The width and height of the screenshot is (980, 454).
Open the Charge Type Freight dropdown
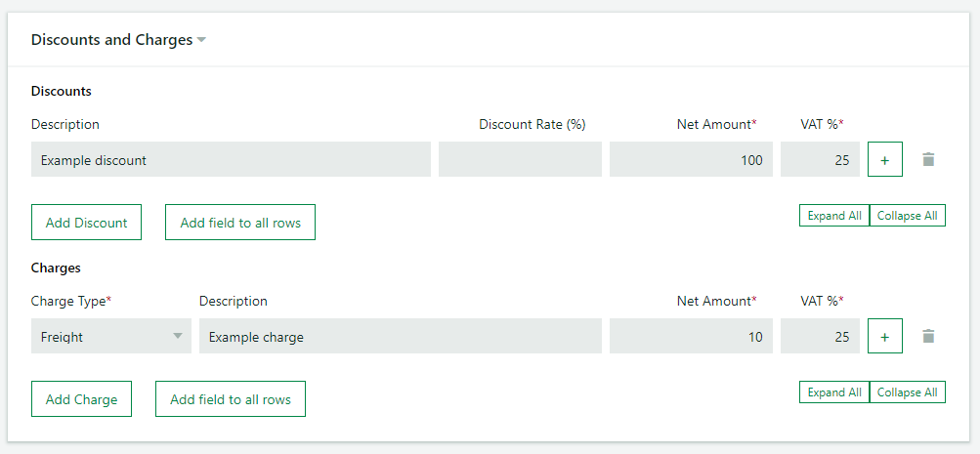111,336
